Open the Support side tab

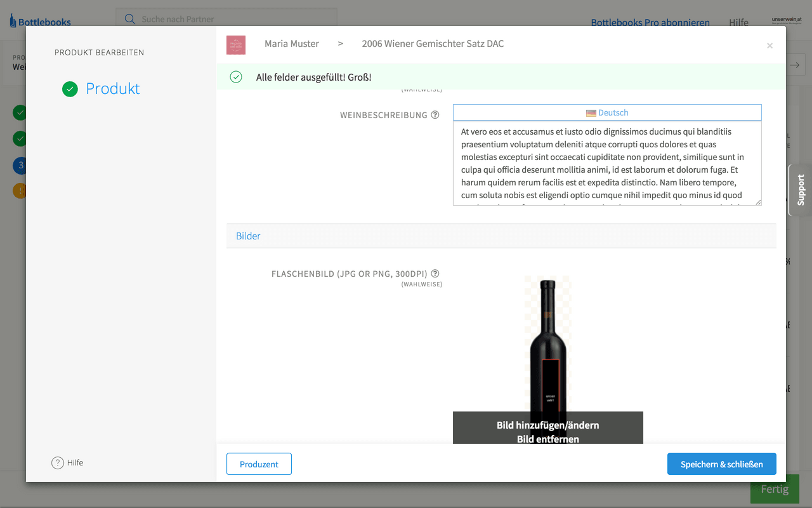(x=801, y=190)
